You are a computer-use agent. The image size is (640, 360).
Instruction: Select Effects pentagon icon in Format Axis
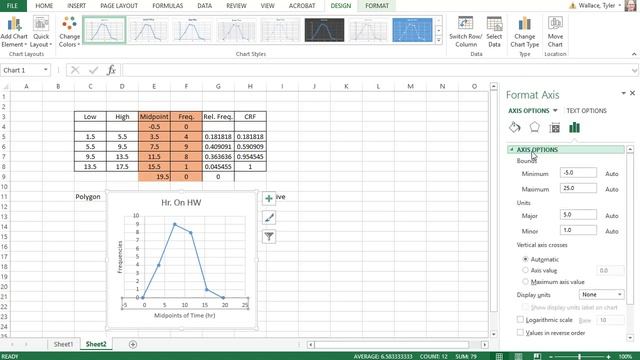click(x=534, y=127)
